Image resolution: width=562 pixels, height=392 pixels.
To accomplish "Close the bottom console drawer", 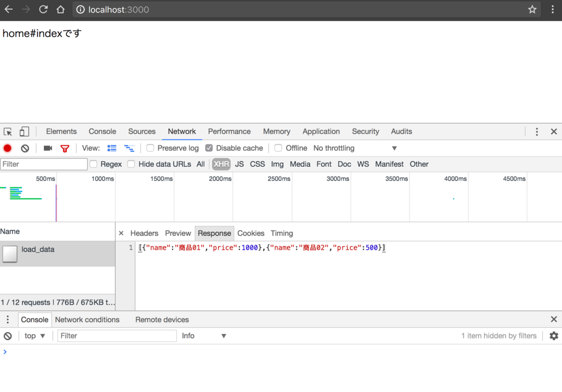I will pyautogui.click(x=554, y=319).
